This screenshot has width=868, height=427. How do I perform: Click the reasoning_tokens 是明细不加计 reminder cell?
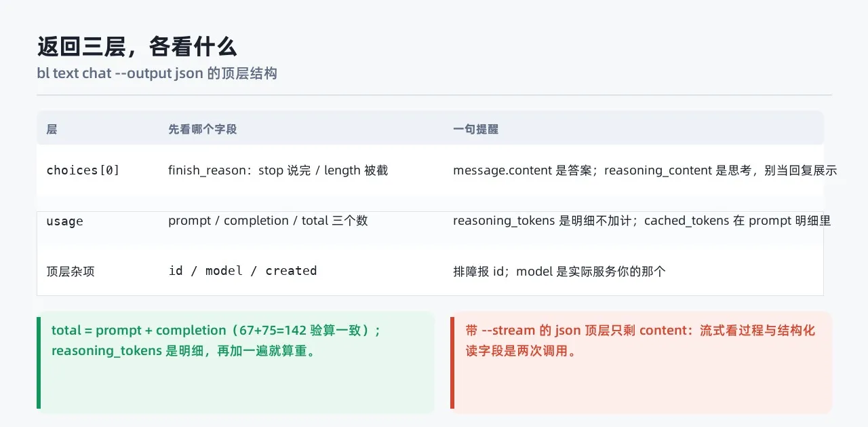642,221
